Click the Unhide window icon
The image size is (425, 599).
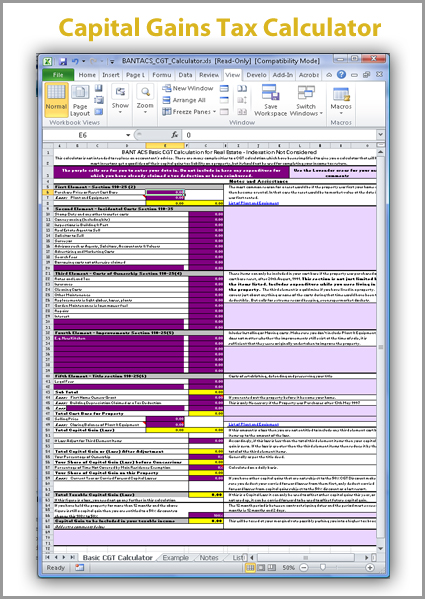coord(224,112)
